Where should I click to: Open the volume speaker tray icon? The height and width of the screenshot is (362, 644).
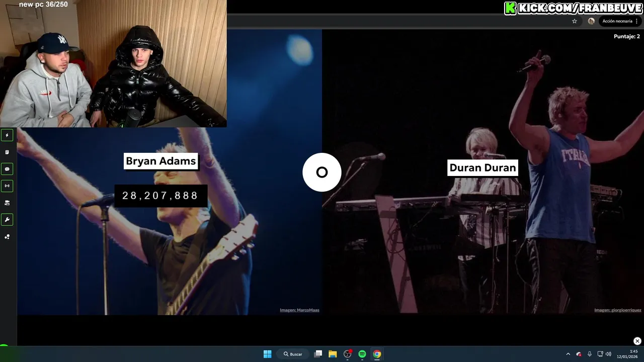608,354
